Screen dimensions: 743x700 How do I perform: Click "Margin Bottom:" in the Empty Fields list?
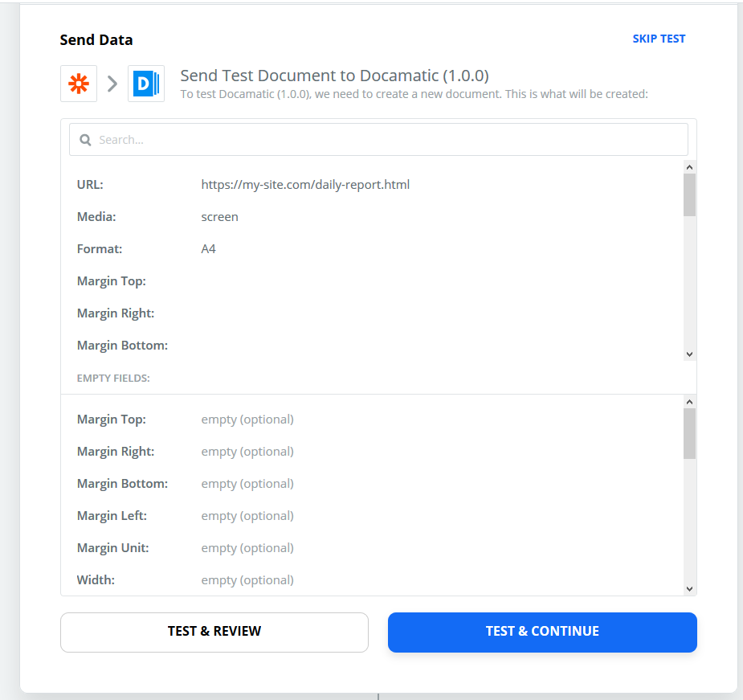122,484
